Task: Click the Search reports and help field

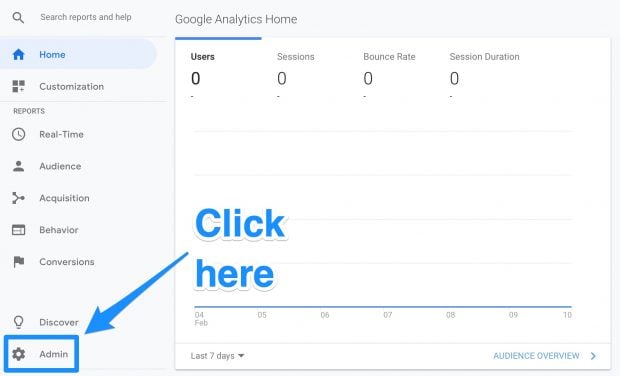Action: pyautogui.click(x=86, y=17)
